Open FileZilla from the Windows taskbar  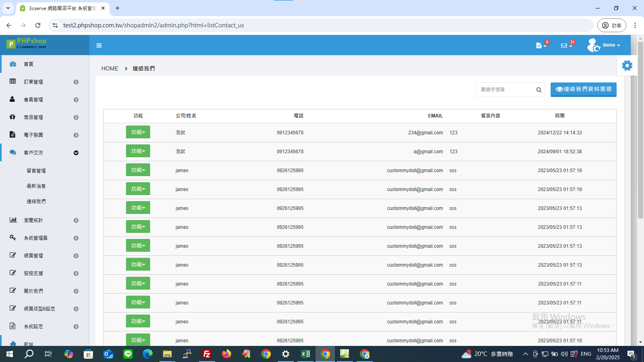206,354
